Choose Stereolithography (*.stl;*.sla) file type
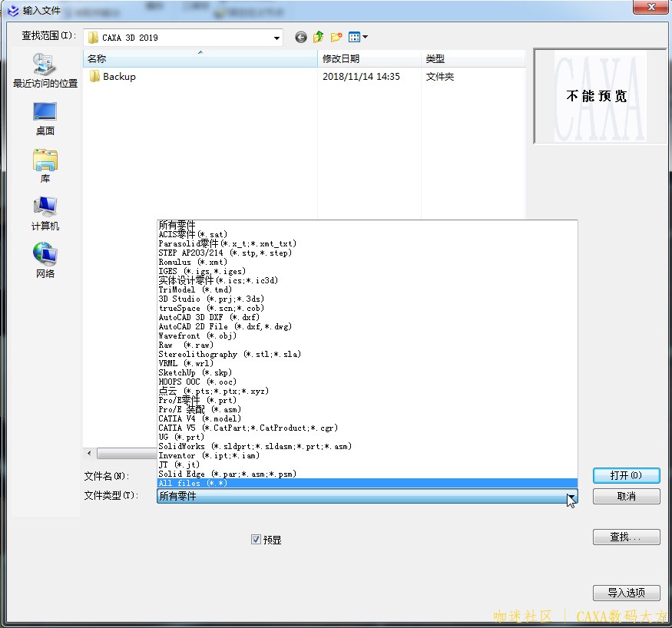The image size is (672, 628). tap(367, 354)
